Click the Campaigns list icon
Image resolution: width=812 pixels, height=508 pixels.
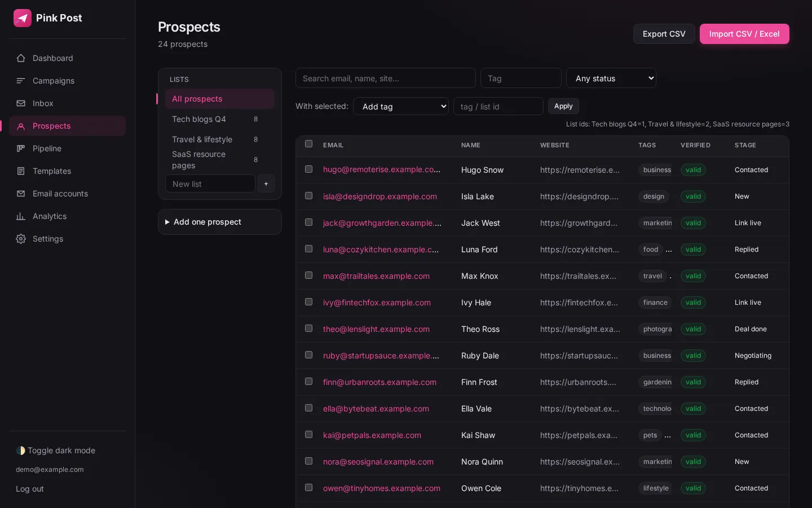(21, 81)
